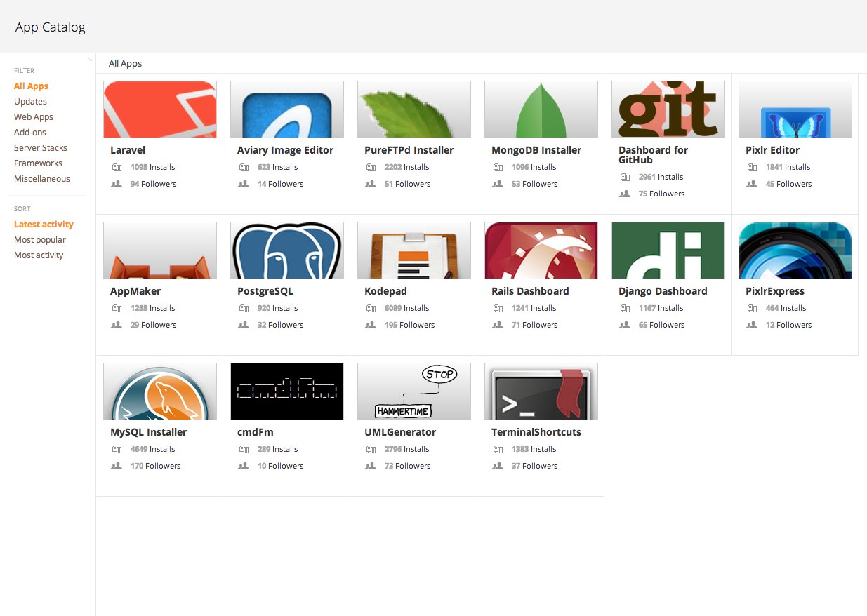Open the UMLGenerator Hammertime image
Viewport: 867px width, 616px height.
(x=414, y=391)
